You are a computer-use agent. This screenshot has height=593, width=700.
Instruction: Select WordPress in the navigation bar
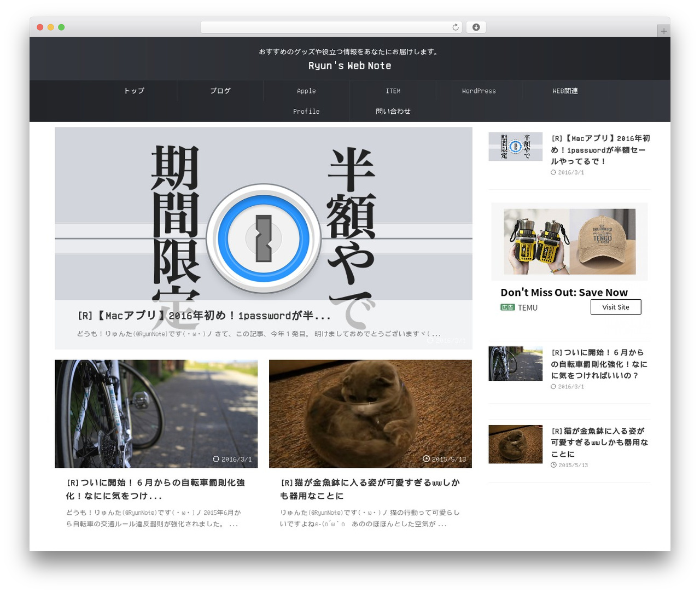[479, 91]
